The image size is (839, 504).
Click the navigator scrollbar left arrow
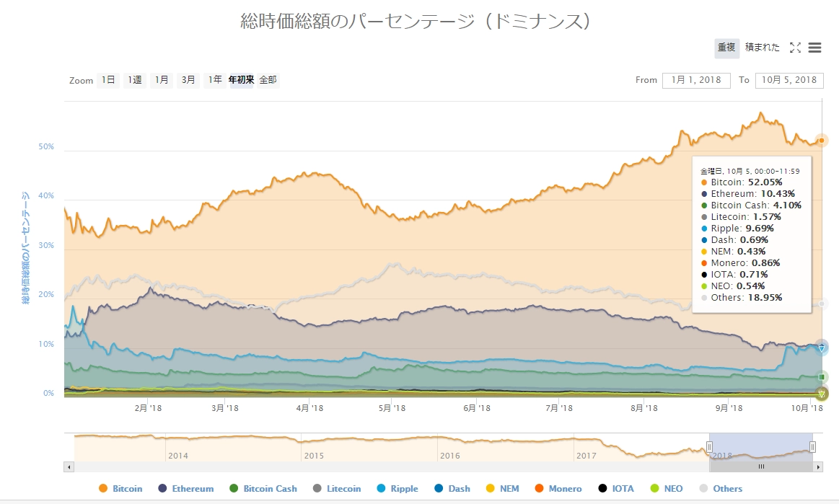pos(69,467)
